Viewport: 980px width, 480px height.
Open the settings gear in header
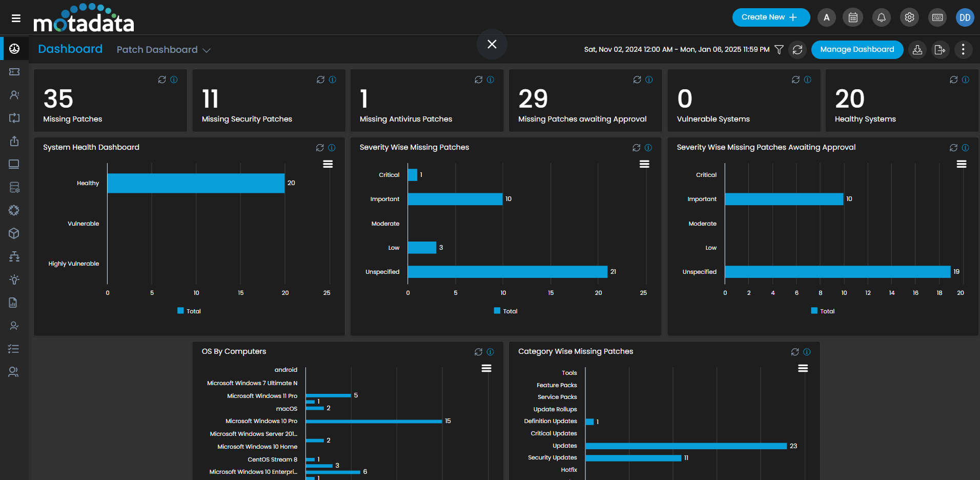[909, 17]
